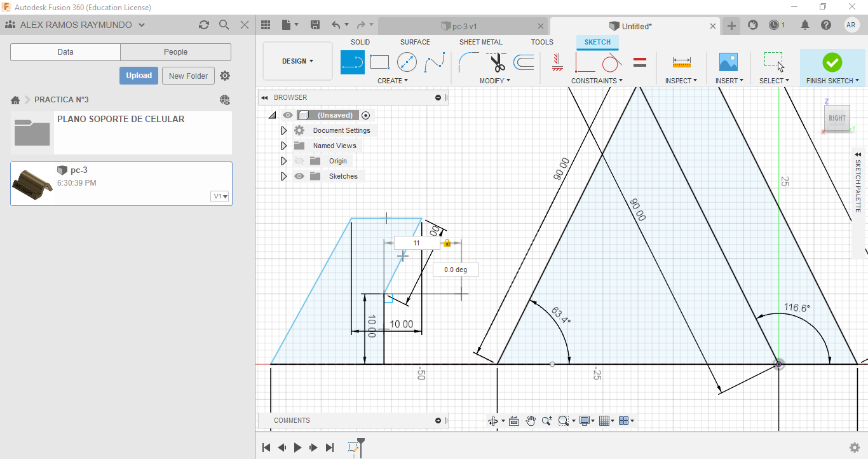The height and width of the screenshot is (459, 868).
Task: Click the dimension value input field
Action: 417,243
